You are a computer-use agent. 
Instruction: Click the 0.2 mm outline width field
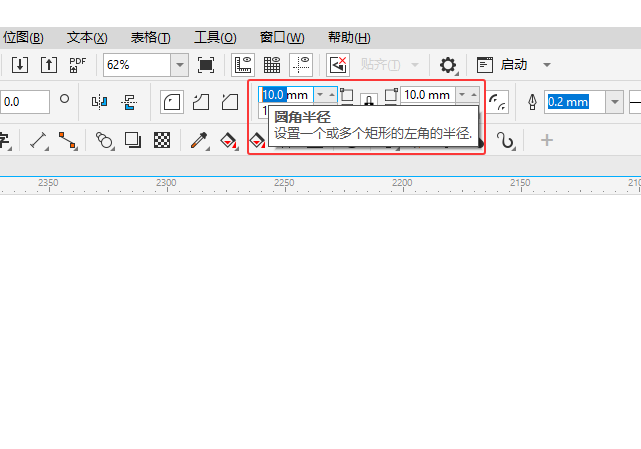click(574, 102)
